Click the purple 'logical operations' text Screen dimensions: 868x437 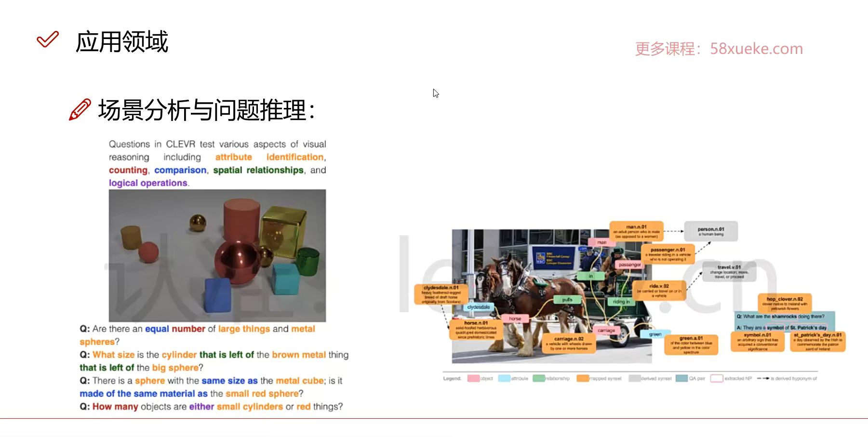pyautogui.click(x=148, y=183)
